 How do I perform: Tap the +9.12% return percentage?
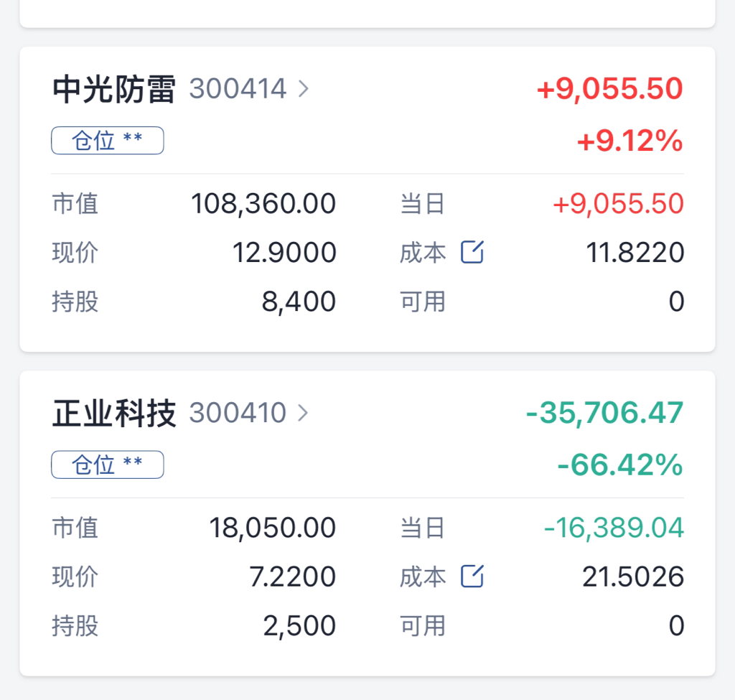[630, 141]
